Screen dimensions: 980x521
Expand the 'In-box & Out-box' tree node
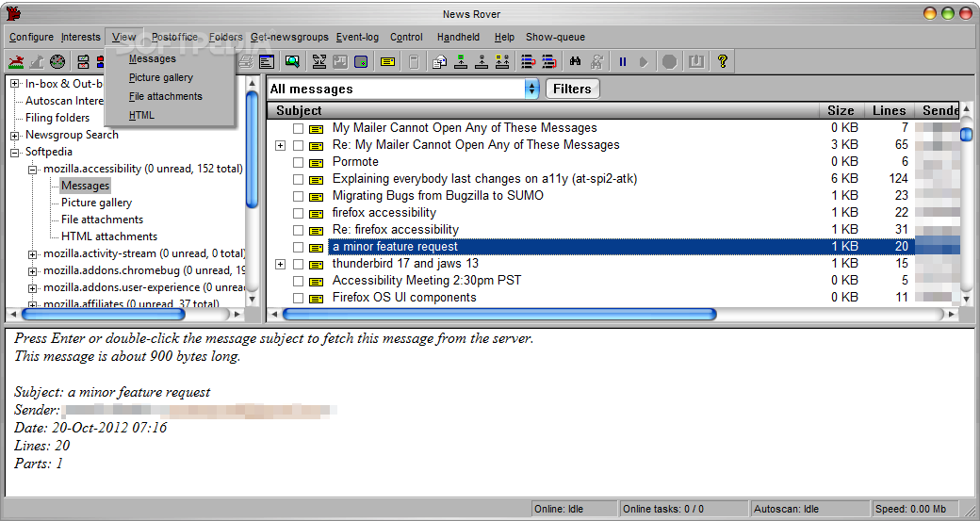click(14, 84)
